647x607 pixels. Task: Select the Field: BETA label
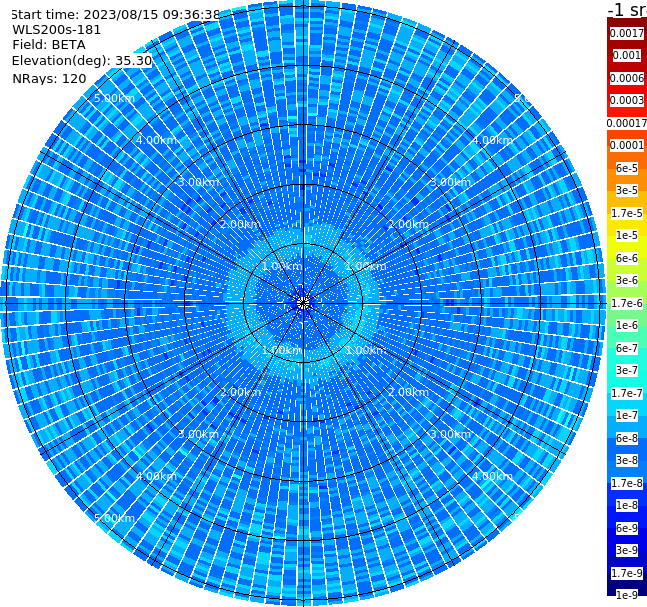(x=49, y=45)
